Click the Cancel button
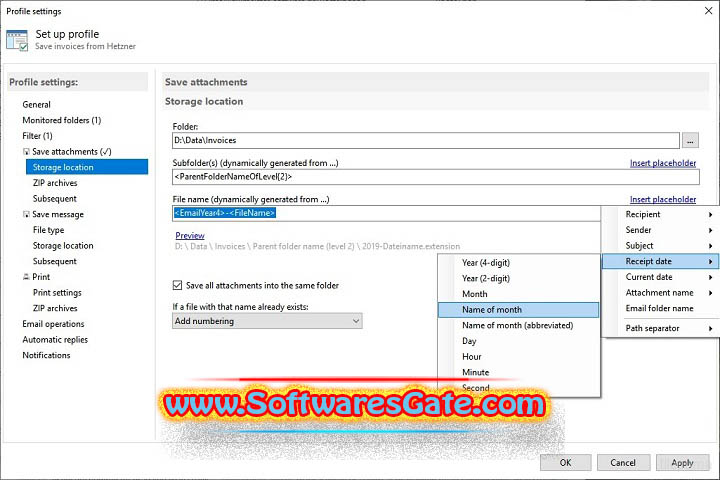Viewport: 720px width, 480px height. pyautogui.click(x=623, y=463)
